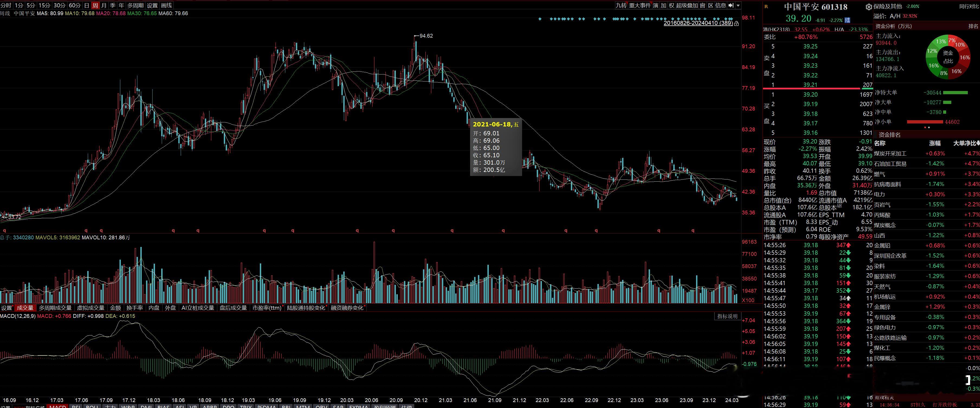Viewport: 980px width, 408px height.
Task: Select the 虚拟成交量 tab
Action: coord(90,308)
